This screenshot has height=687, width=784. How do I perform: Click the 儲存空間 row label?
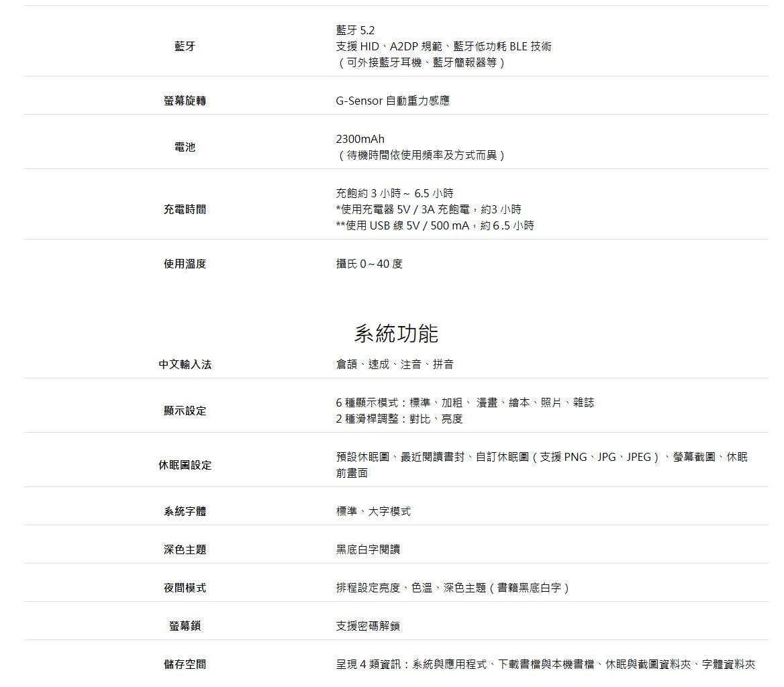point(185,664)
